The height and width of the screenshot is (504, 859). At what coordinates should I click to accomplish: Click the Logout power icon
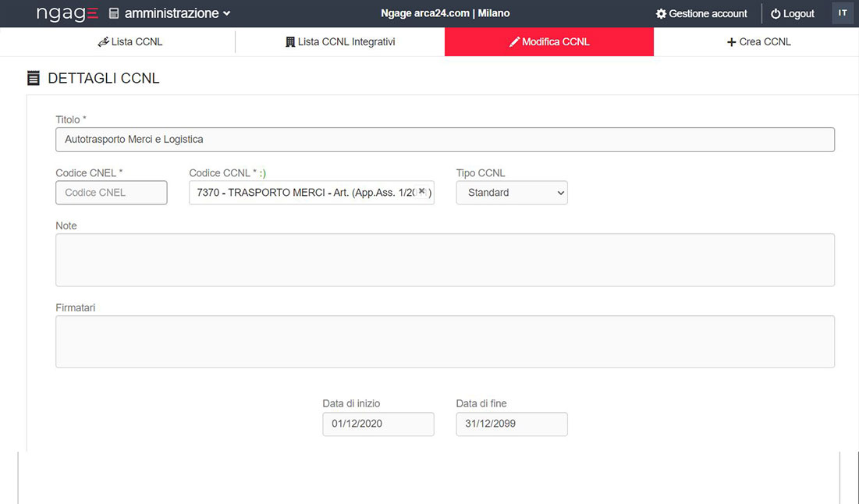pyautogui.click(x=776, y=14)
